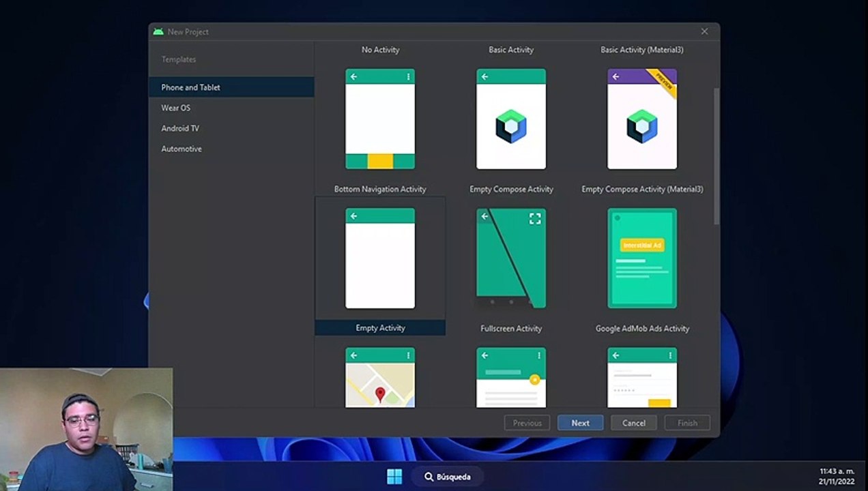The width and height of the screenshot is (868, 491).
Task: Select the template thumbnail with the yellow star button
Action: (511, 377)
